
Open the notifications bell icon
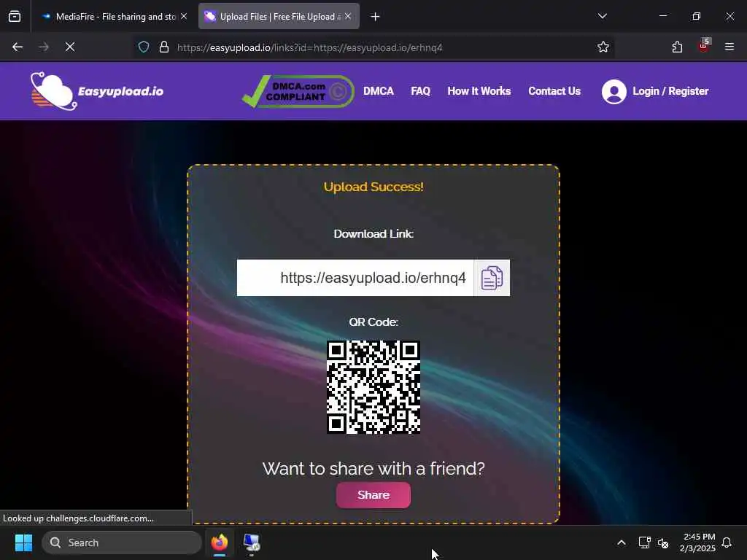coord(727,542)
